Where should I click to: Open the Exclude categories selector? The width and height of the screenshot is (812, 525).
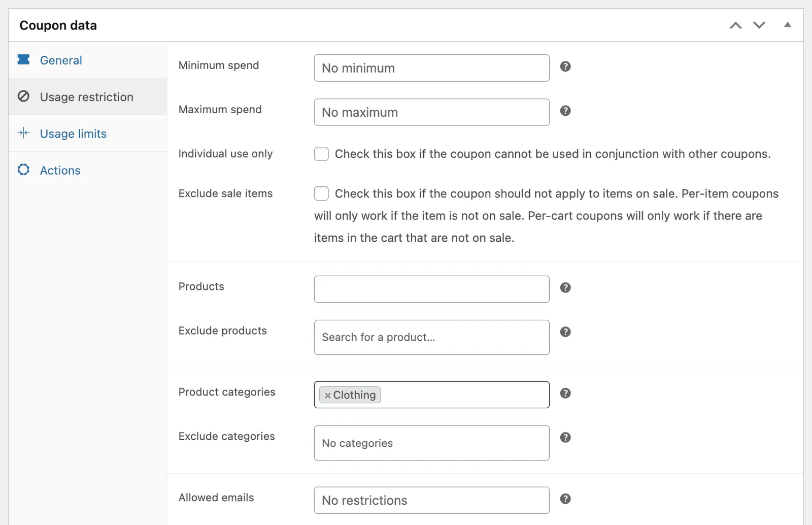coord(432,443)
